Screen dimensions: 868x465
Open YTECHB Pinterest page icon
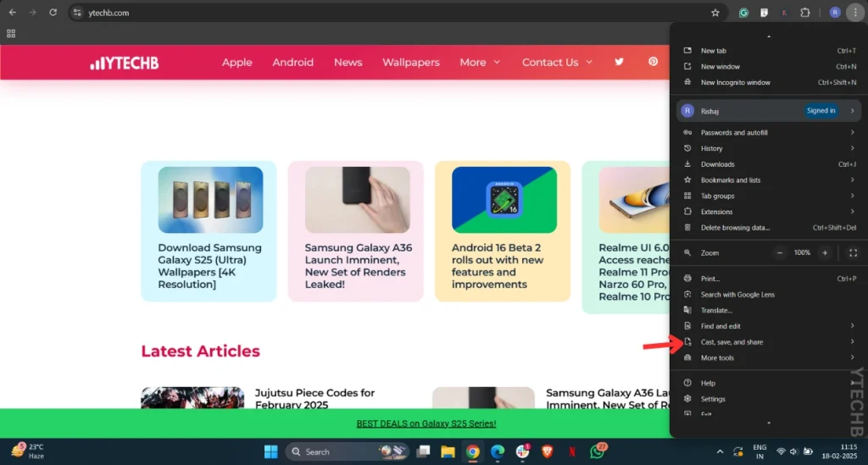coord(654,62)
